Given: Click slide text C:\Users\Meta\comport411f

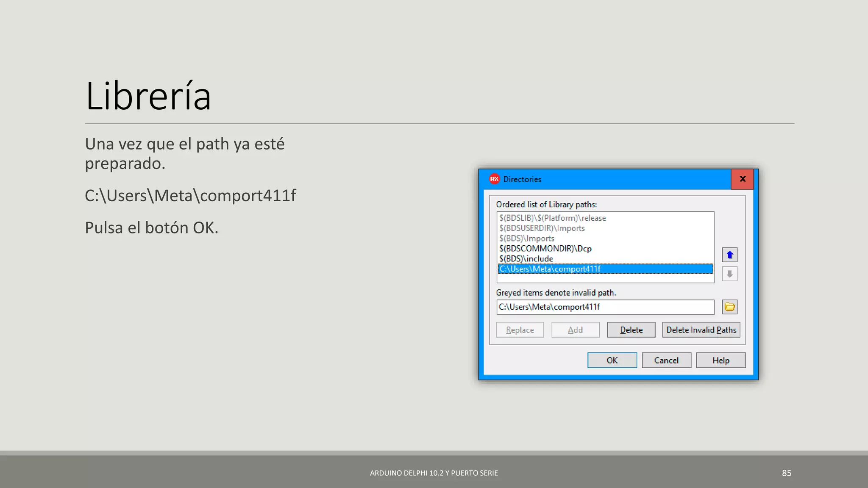Looking at the screenshot, I should tap(190, 195).
